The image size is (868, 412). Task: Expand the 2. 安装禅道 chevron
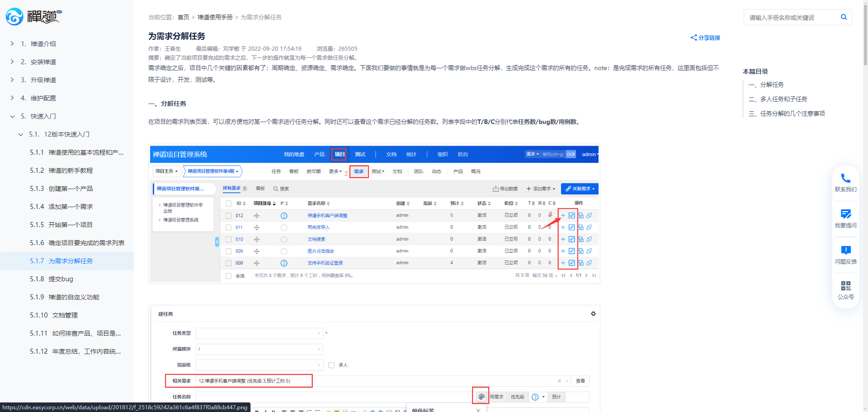pos(12,62)
